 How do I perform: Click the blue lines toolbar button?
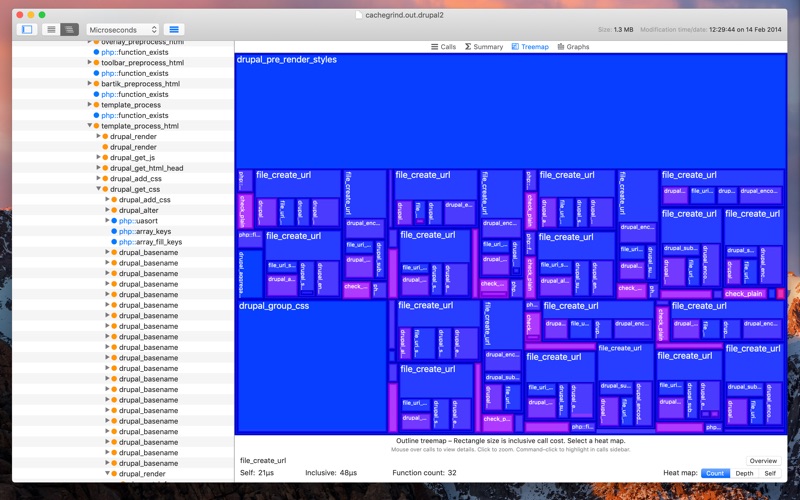[x=174, y=30]
